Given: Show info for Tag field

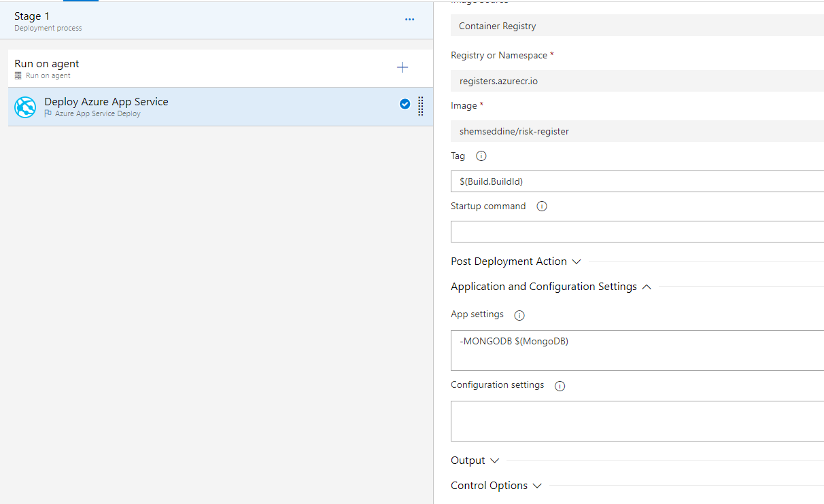Looking at the screenshot, I should coord(481,156).
